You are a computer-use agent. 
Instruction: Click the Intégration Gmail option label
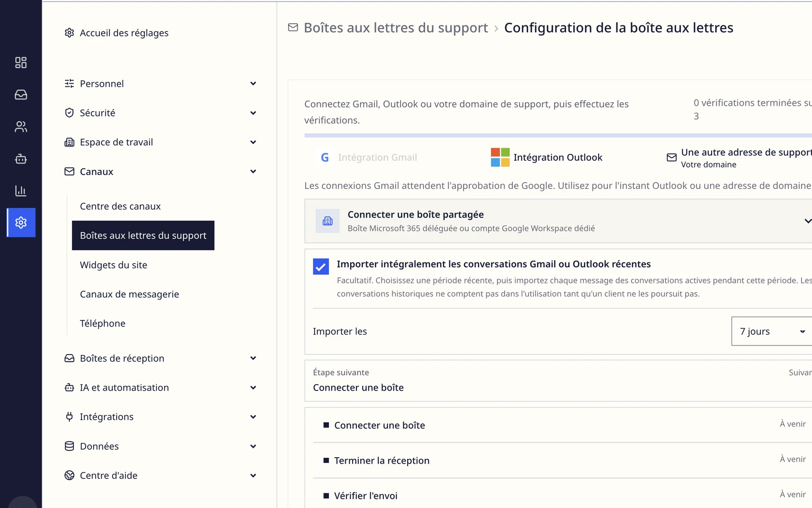click(x=377, y=157)
